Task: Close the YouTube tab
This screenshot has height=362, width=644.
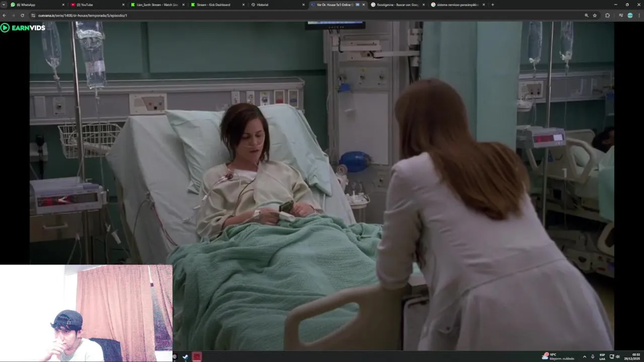Action: pos(123,5)
